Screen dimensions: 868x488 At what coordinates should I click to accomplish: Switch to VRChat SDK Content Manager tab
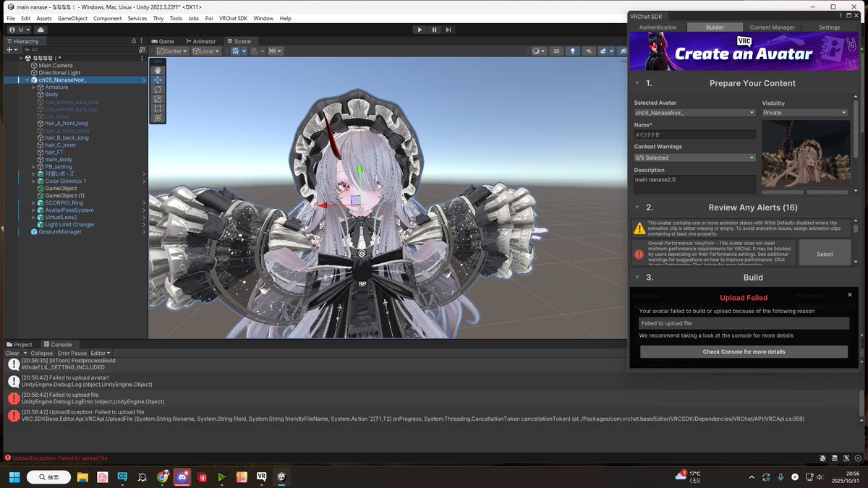[772, 27]
